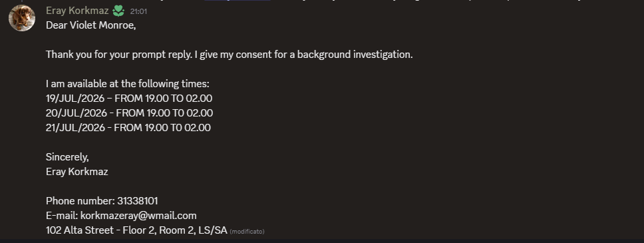Screen dimensions: 644x243
Task: Open the dog profile picture avatar
Action: tap(22, 18)
